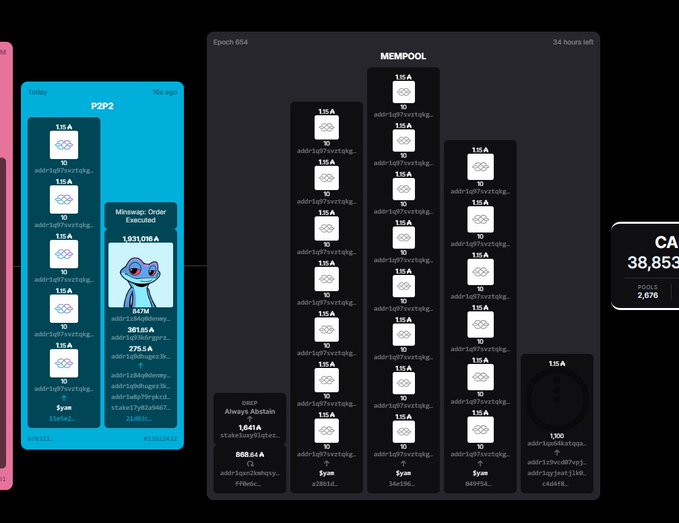Click the 34 hours left text
This screenshot has width=679, height=523.
(573, 42)
